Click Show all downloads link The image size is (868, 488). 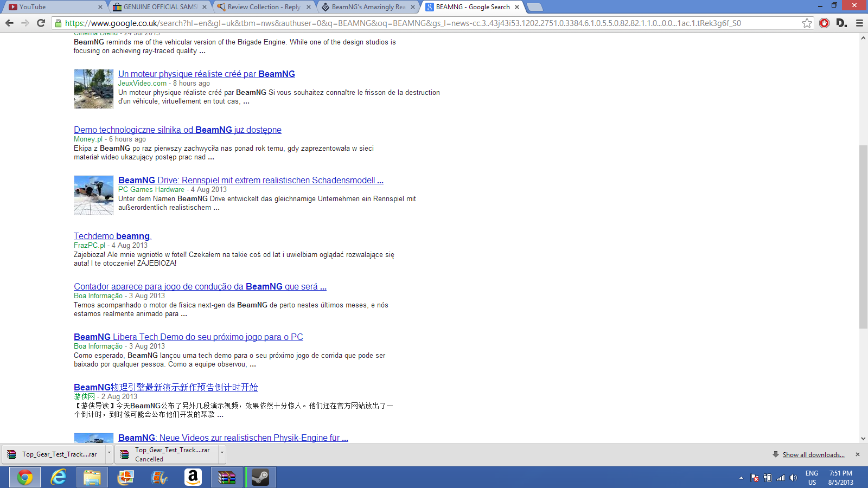(x=813, y=455)
